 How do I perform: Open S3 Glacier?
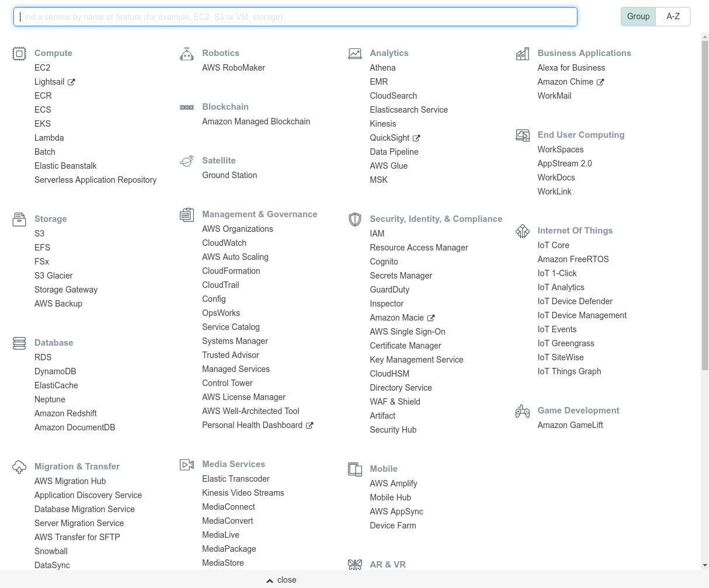(x=54, y=276)
